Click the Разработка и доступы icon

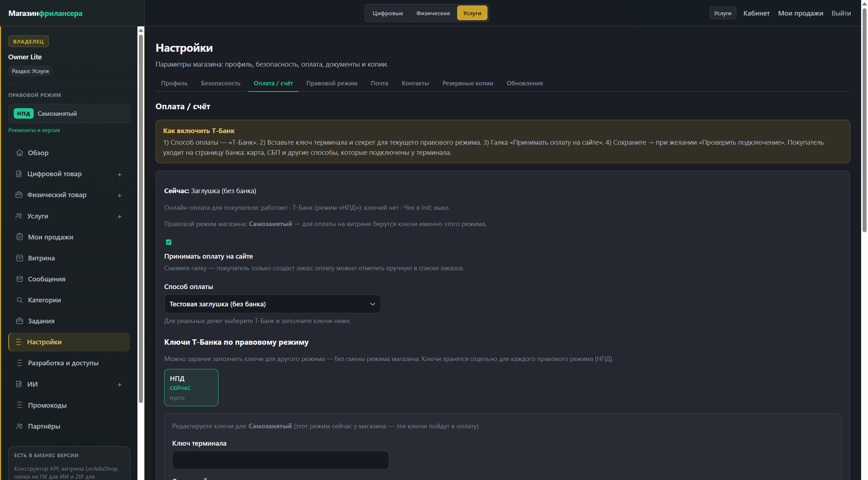[20, 363]
